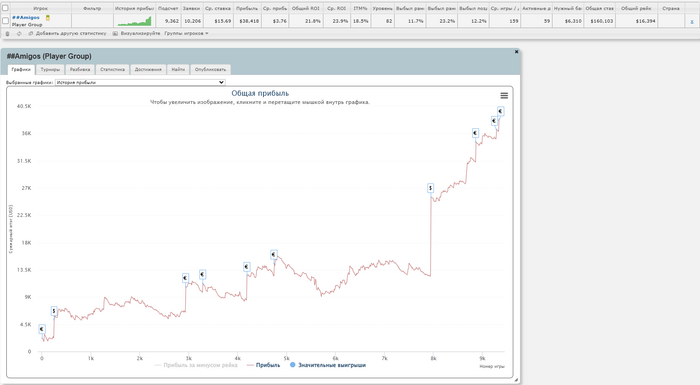Screen dimensions: 700x385
Task: Check the ##Amigos row checkbox
Action: (x=5, y=21)
